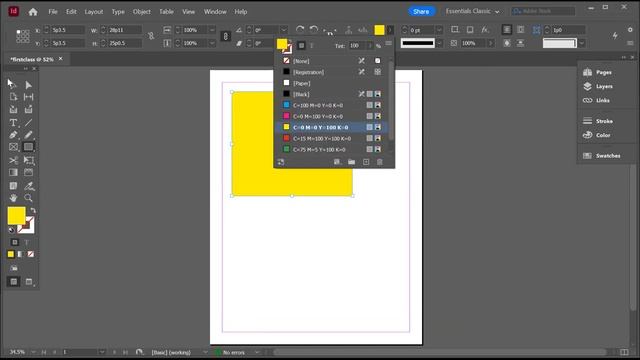The height and width of the screenshot is (360, 640).
Task: Select the [Paper] swatch
Action: coord(332,83)
